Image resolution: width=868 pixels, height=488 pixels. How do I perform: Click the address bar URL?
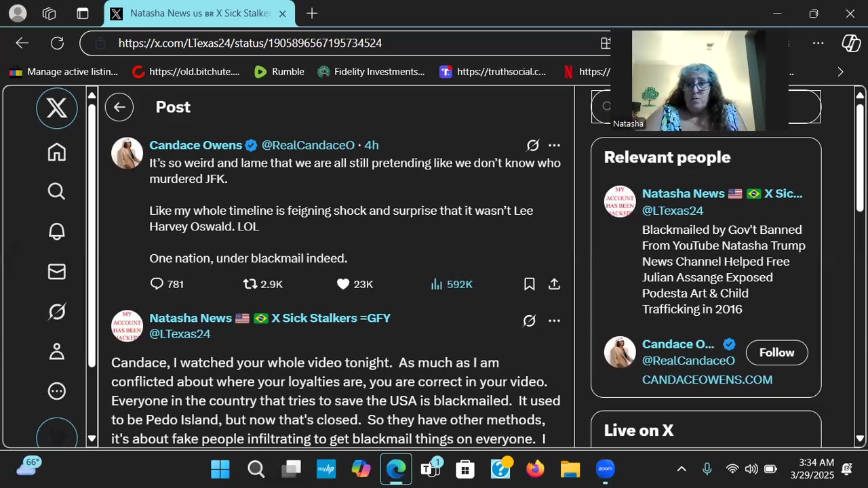[250, 43]
